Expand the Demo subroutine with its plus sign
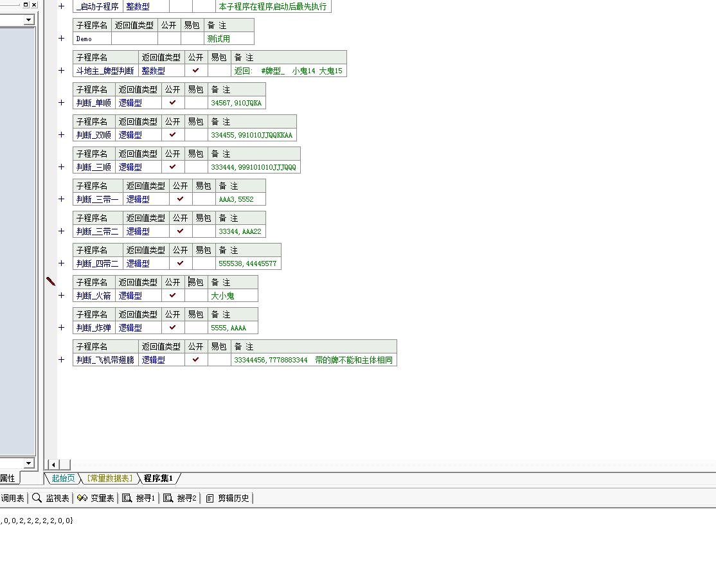 pyautogui.click(x=62, y=39)
